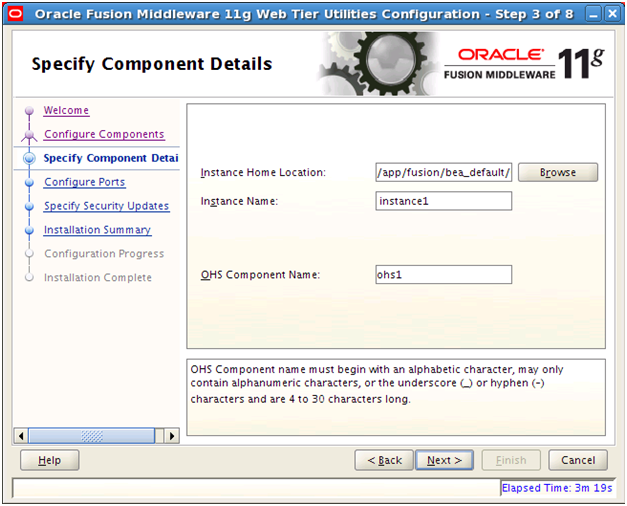The width and height of the screenshot is (627, 506).
Task: Cancel the installer wizard
Action: pos(578,460)
